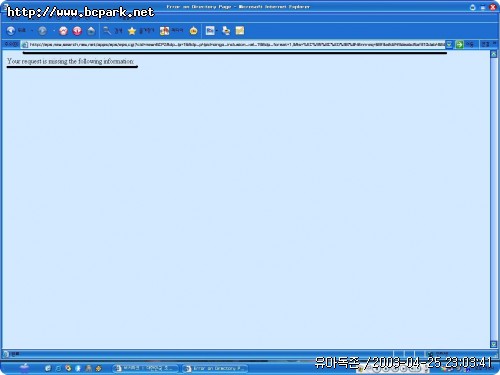500x375 pixels.
Task: Click the last quick launch icon
Action: point(98,368)
